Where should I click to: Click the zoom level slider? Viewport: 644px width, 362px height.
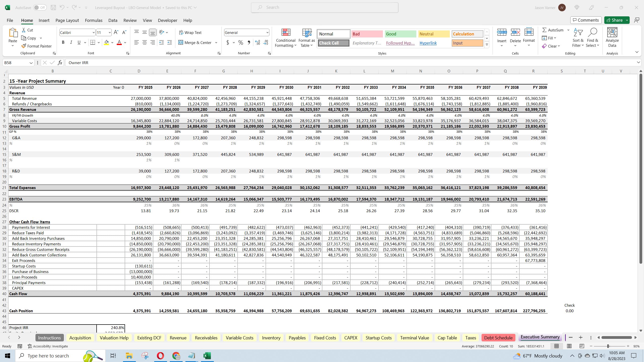pyautogui.click(x=608, y=346)
